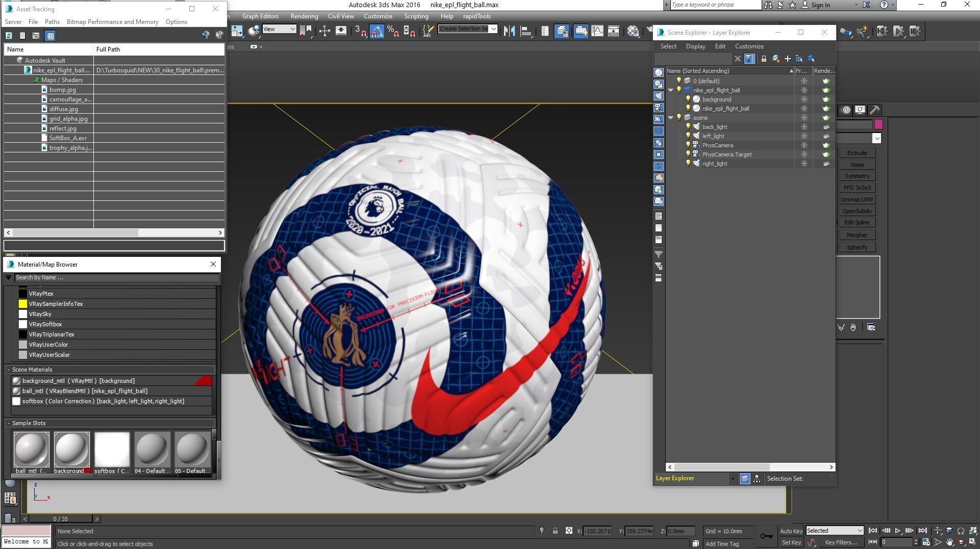This screenshot has width=980, height=549.
Task: Open Create Selection Set dropdown
Action: coord(493,29)
